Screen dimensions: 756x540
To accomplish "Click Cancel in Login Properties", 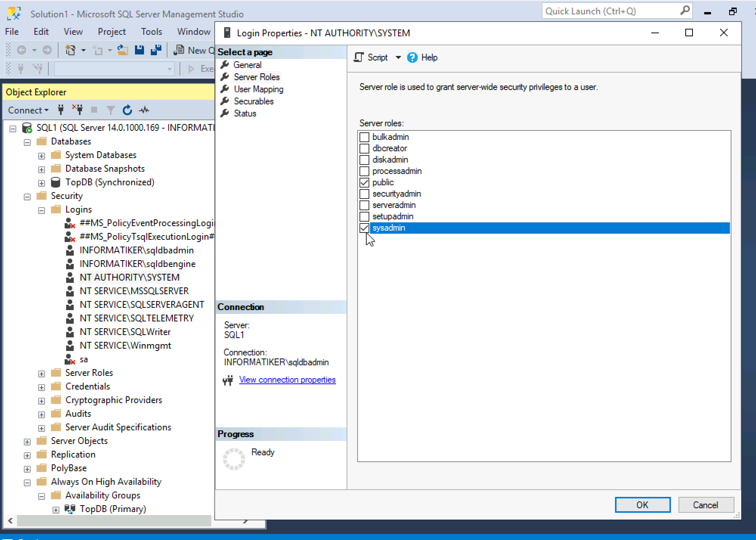I will (706, 505).
